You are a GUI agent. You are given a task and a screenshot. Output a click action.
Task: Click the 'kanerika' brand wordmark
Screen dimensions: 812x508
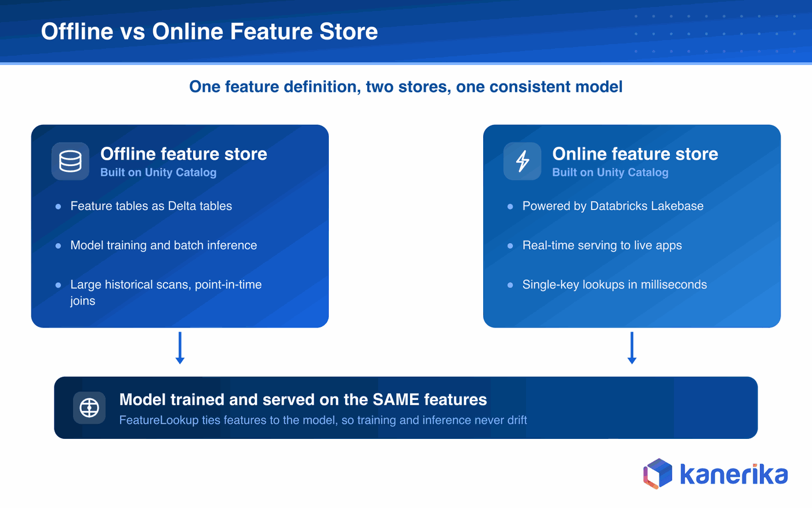coord(734,474)
